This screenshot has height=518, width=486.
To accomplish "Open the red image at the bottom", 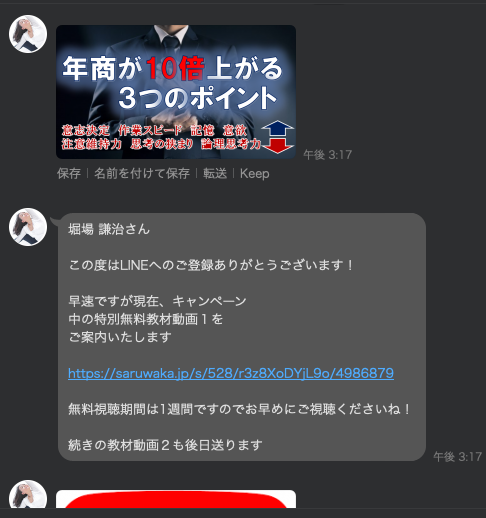I will click(176, 499).
